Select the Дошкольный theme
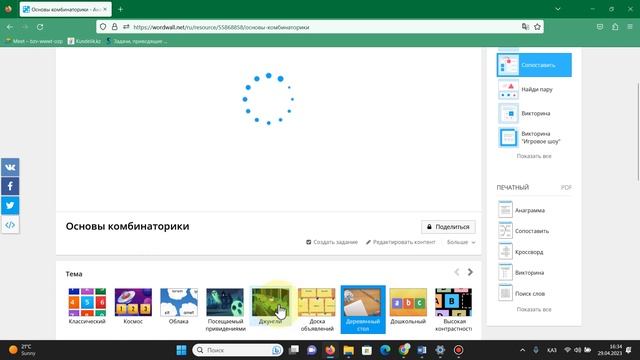Screen dimensions: 640x360 pyautogui.click(x=408, y=306)
